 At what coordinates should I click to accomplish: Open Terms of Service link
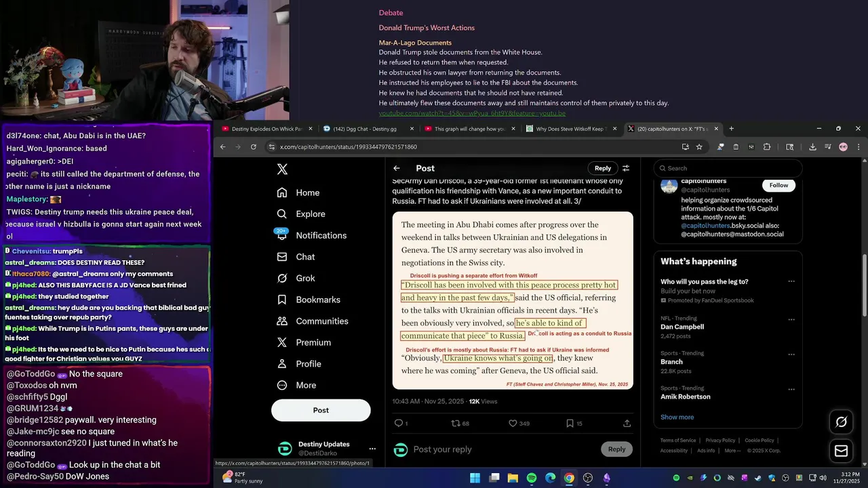[678, 441]
